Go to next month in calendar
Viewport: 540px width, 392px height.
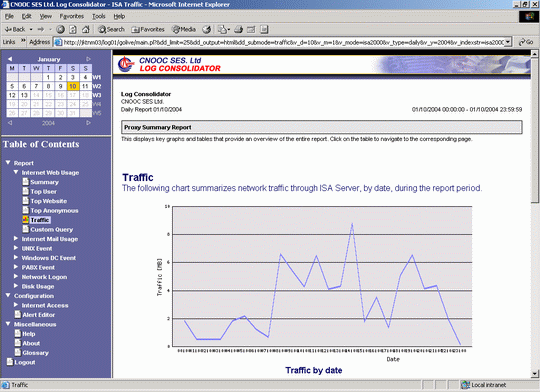(x=88, y=59)
